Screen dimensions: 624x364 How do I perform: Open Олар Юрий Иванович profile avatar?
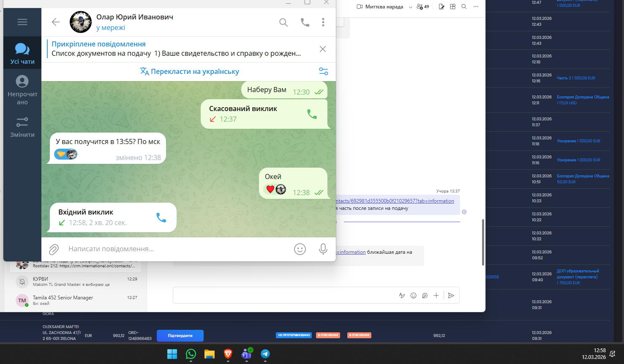click(81, 22)
